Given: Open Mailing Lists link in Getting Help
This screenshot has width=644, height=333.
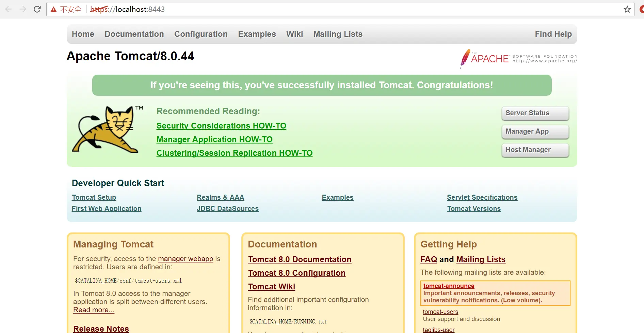Looking at the screenshot, I should click(481, 259).
